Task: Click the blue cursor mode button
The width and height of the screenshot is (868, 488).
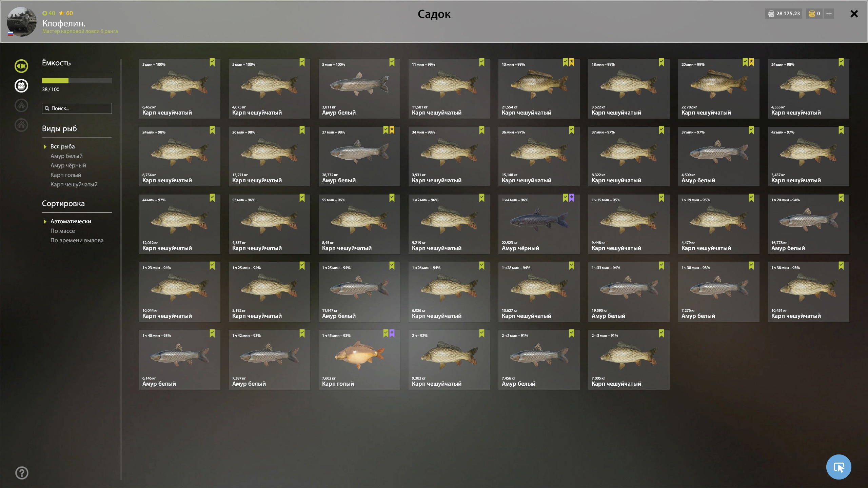Action: (x=839, y=467)
